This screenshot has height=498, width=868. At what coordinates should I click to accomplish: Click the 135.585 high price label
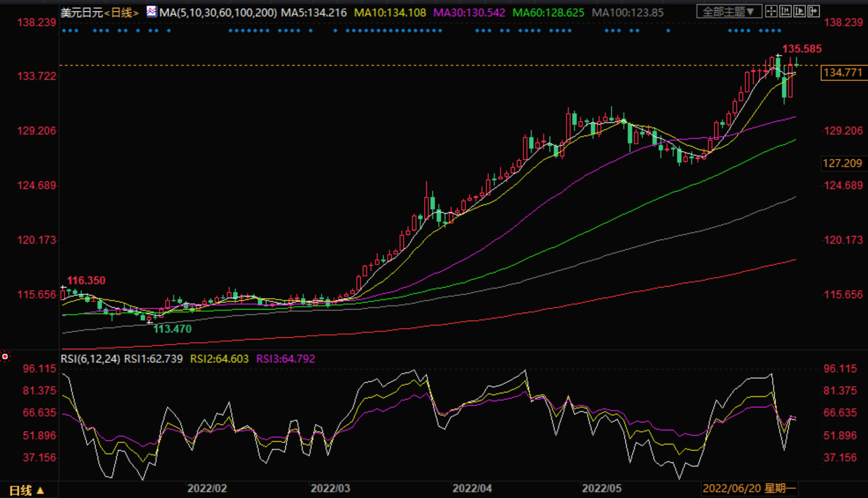802,49
